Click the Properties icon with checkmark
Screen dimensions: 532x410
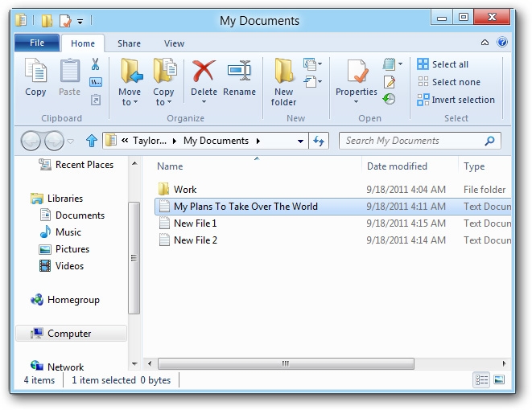click(357, 71)
